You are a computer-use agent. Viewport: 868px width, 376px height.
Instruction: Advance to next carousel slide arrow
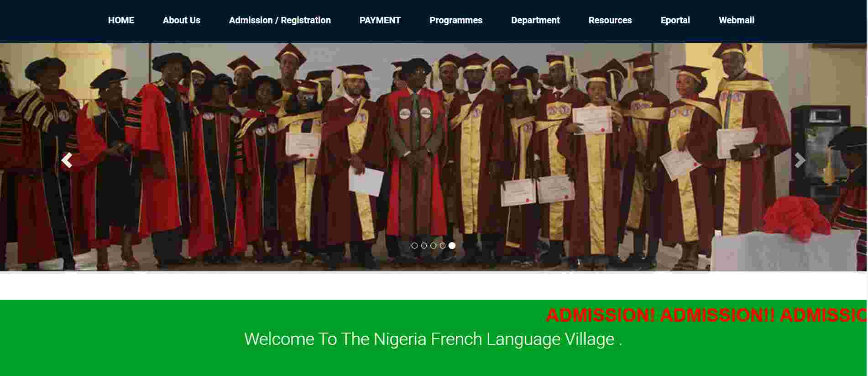point(800,160)
